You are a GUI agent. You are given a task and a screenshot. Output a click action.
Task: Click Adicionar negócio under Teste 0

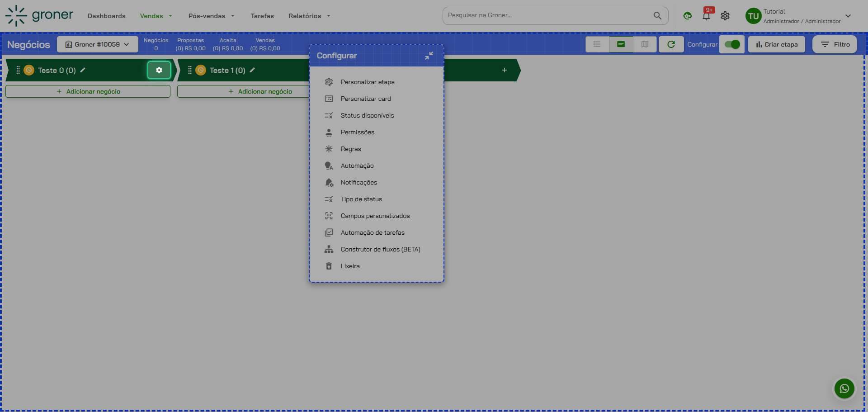point(88,91)
